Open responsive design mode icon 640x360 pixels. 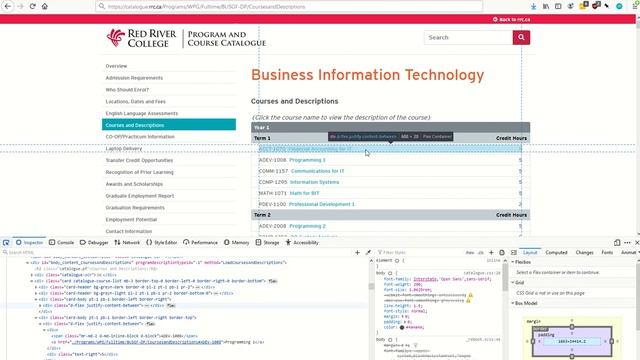(617, 242)
